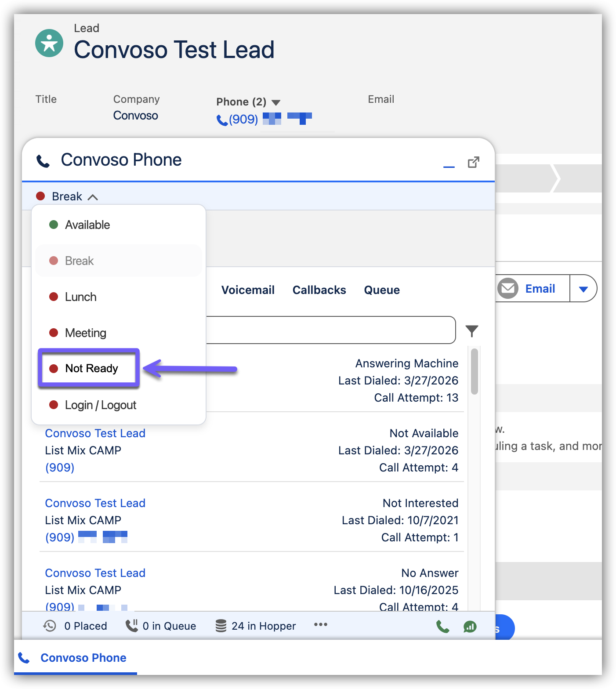Choose Login / Logout option
Screen dimensions: 616x689
point(100,405)
